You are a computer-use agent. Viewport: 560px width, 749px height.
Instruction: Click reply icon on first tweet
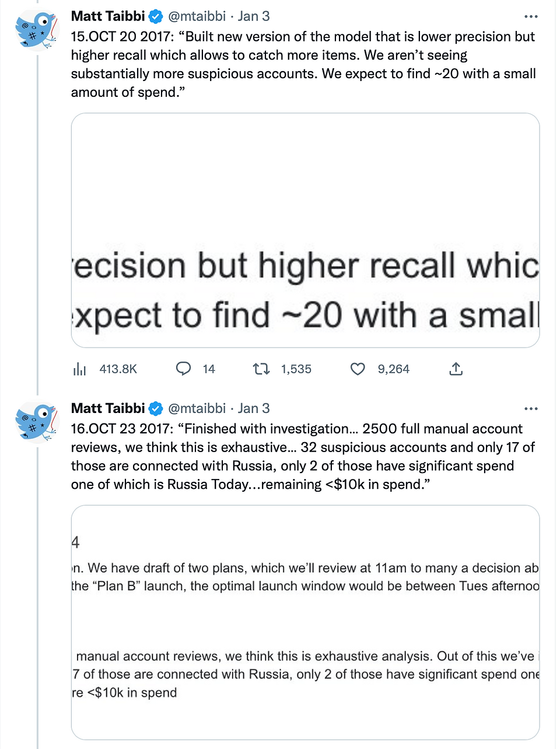(x=184, y=369)
